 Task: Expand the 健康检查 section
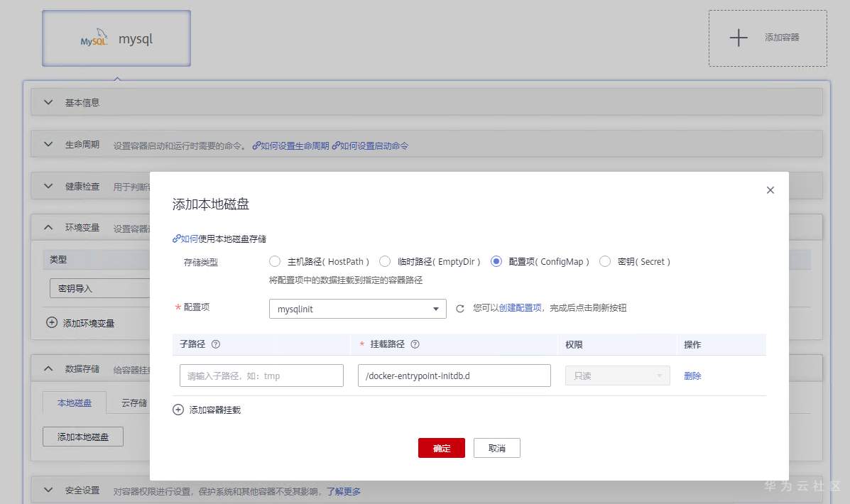(48, 186)
